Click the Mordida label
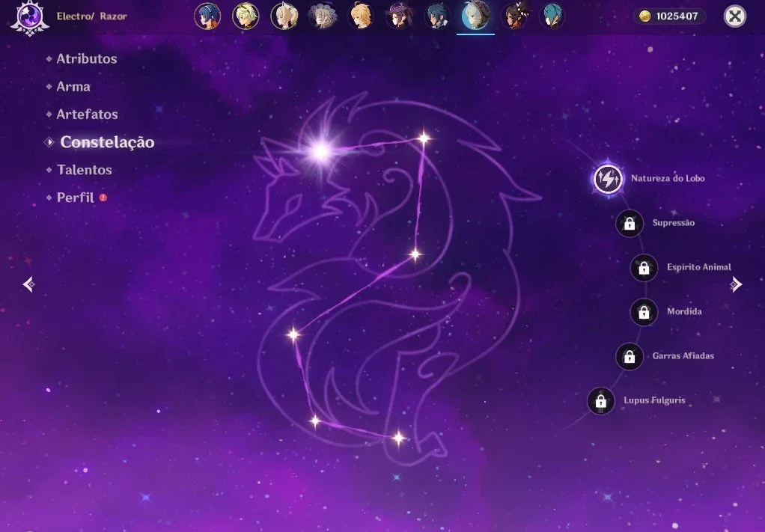Viewport: 765px width, 532px height. click(684, 311)
